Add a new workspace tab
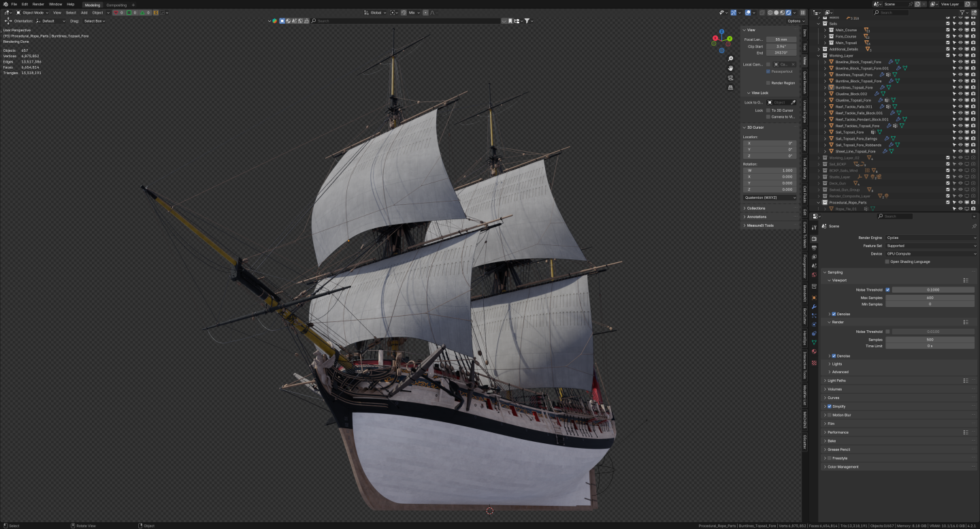 [133, 5]
